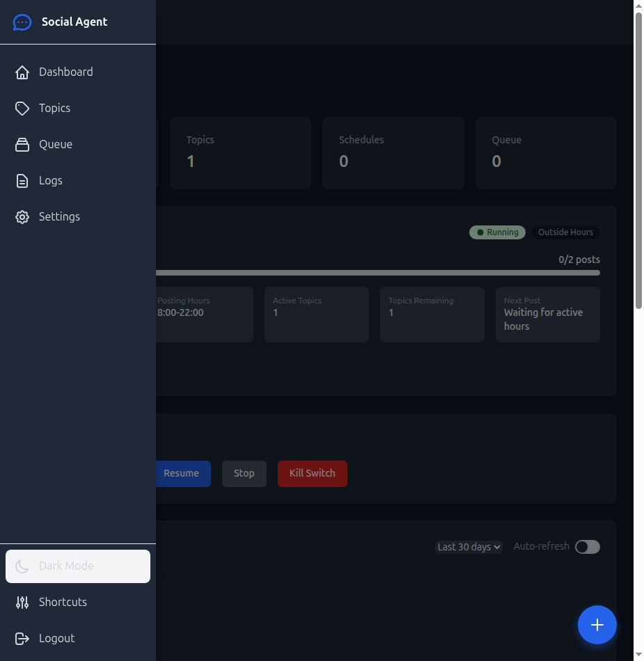Click the Outside Hours status pill

click(x=565, y=232)
